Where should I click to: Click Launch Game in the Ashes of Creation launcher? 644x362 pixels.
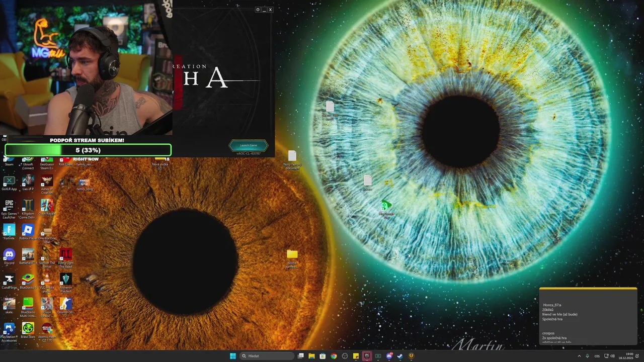coord(248,145)
